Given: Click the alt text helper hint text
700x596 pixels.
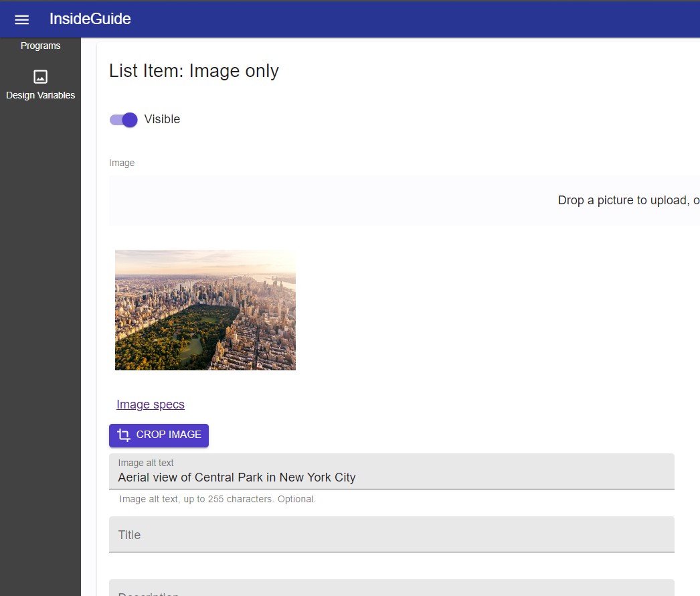Looking at the screenshot, I should pos(217,499).
